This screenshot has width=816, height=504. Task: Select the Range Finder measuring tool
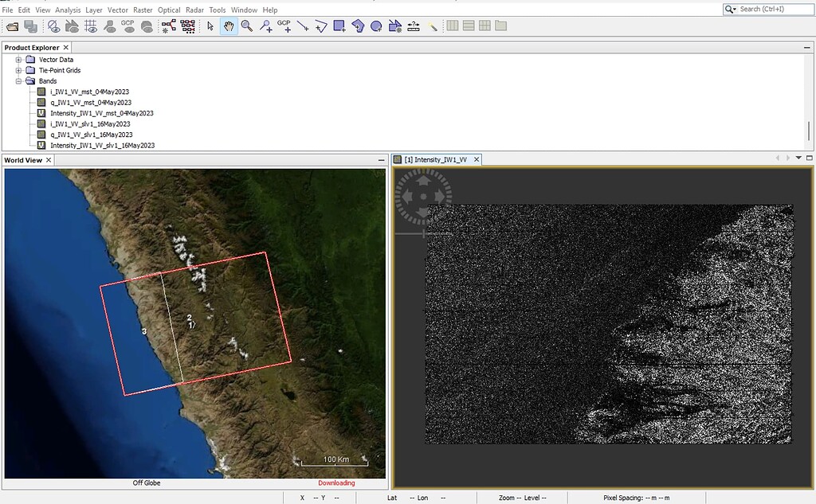[414, 25]
